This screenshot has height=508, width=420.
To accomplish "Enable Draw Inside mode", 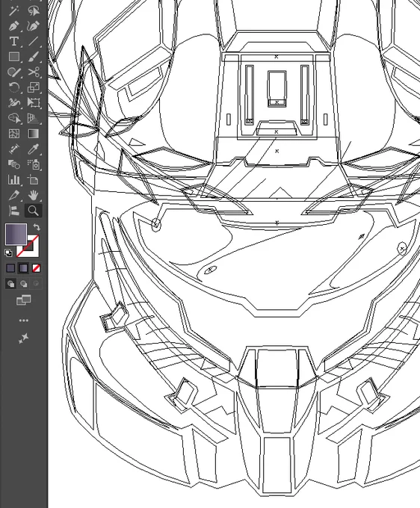I will pyautogui.click(x=36, y=284).
